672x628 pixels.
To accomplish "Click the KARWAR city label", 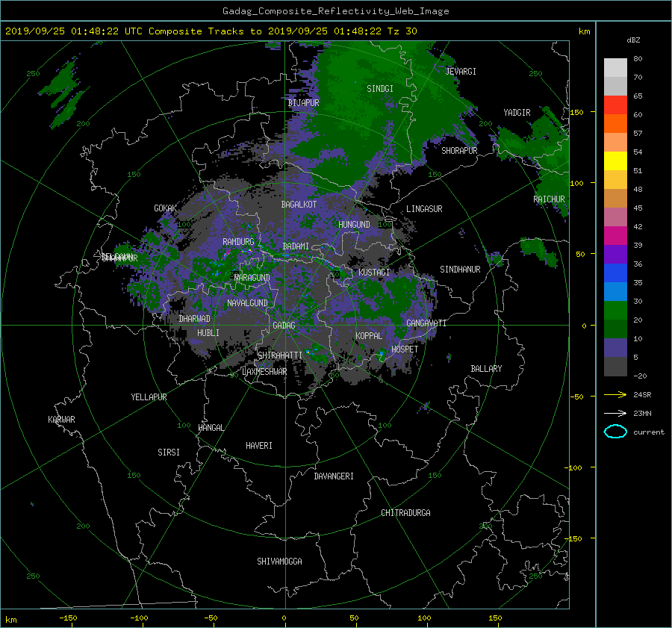I will point(62,420).
